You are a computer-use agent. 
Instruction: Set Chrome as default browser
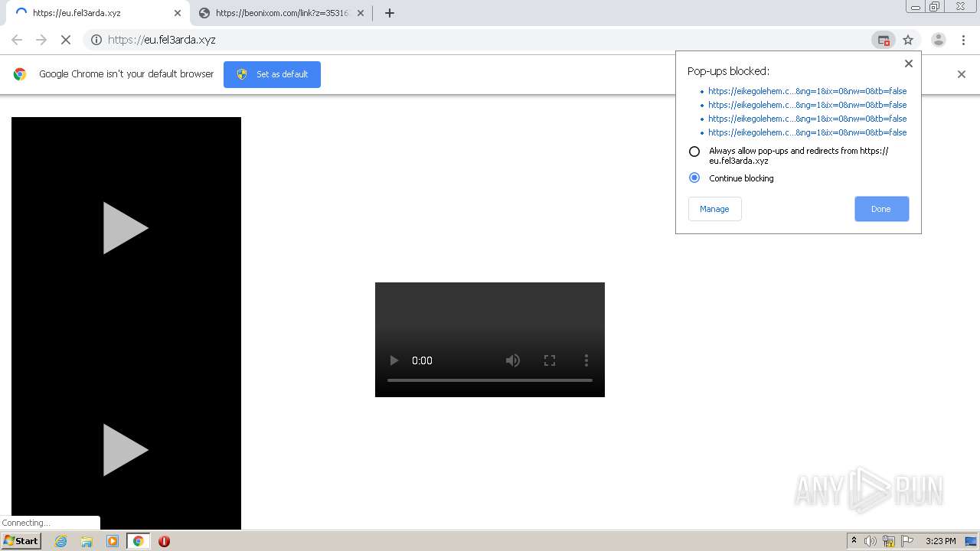click(272, 74)
